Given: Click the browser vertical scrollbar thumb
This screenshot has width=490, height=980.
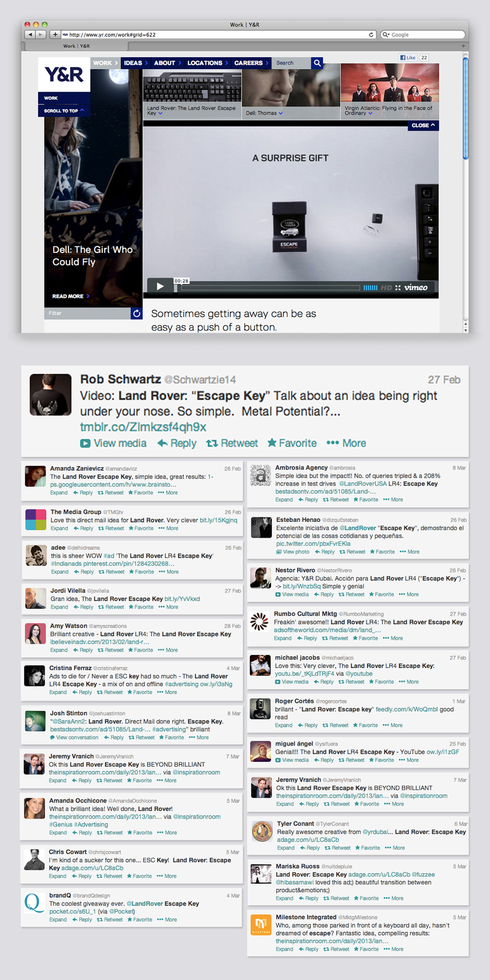Looking at the screenshot, I should [x=465, y=108].
